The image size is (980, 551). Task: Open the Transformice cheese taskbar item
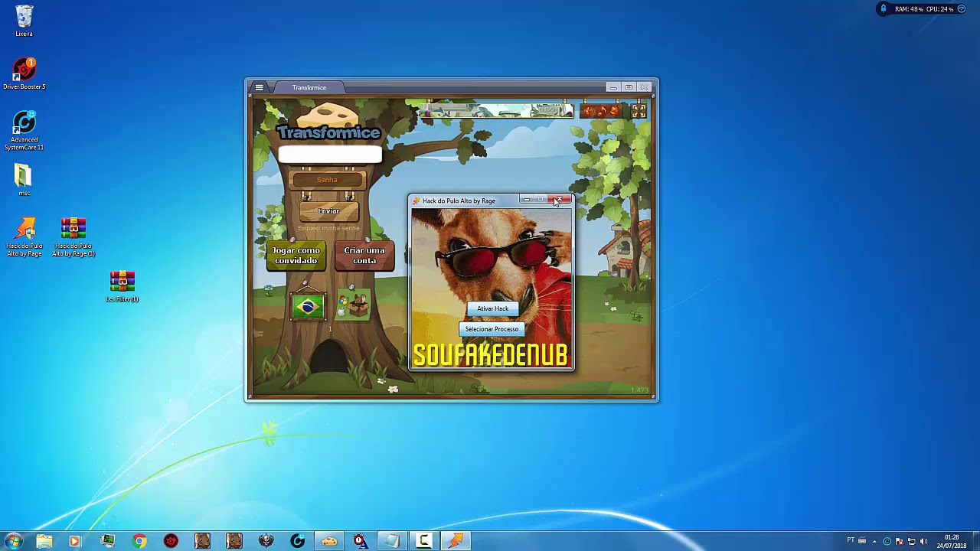(x=329, y=541)
